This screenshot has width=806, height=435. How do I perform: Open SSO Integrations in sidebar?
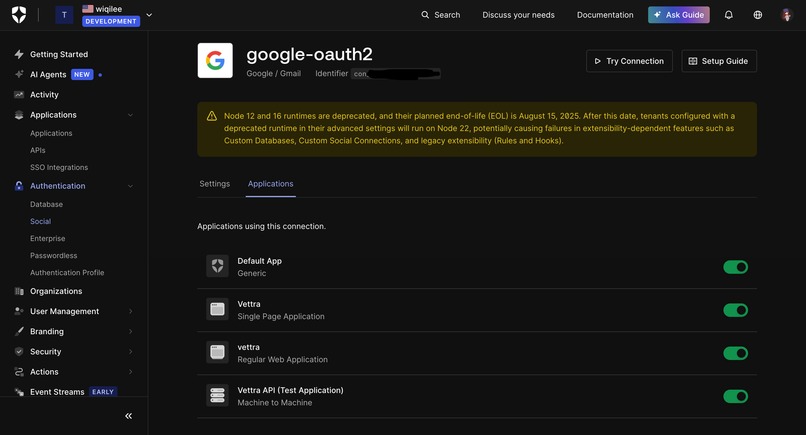click(59, 167)
